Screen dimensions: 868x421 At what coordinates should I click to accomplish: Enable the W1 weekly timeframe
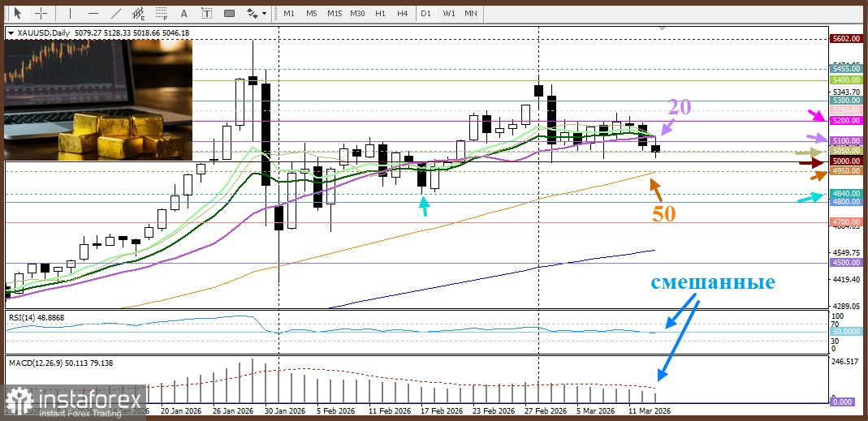448,13
